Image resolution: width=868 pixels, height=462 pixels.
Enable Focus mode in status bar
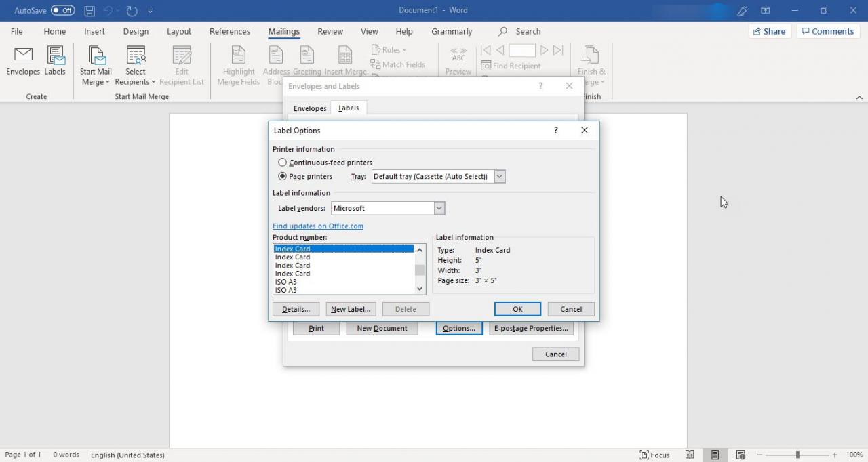[x=654, y=455]
